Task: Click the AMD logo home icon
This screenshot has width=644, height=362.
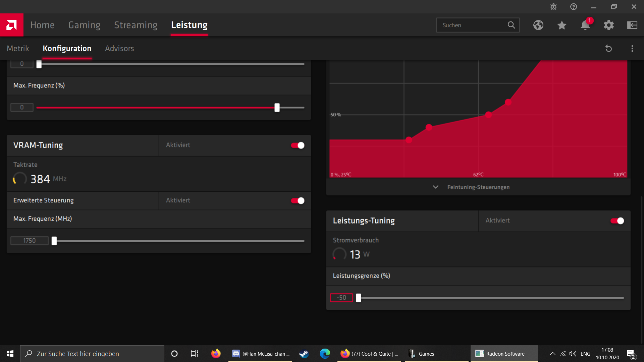Action: click(11, 25)
